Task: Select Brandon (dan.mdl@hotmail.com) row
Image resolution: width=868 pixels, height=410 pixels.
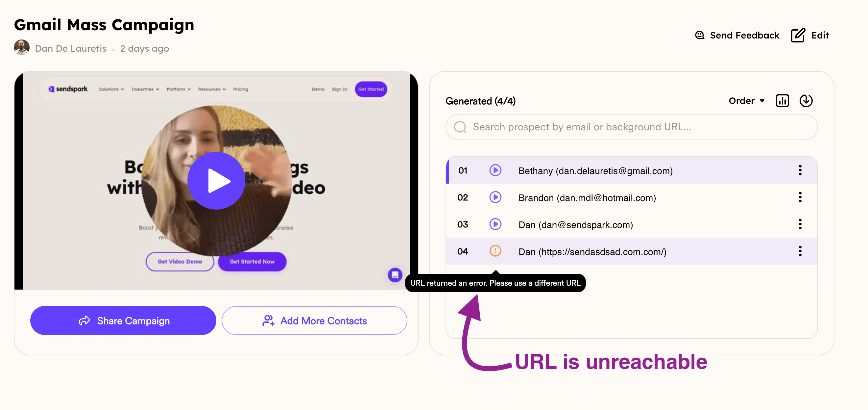Action: point(632,197)
